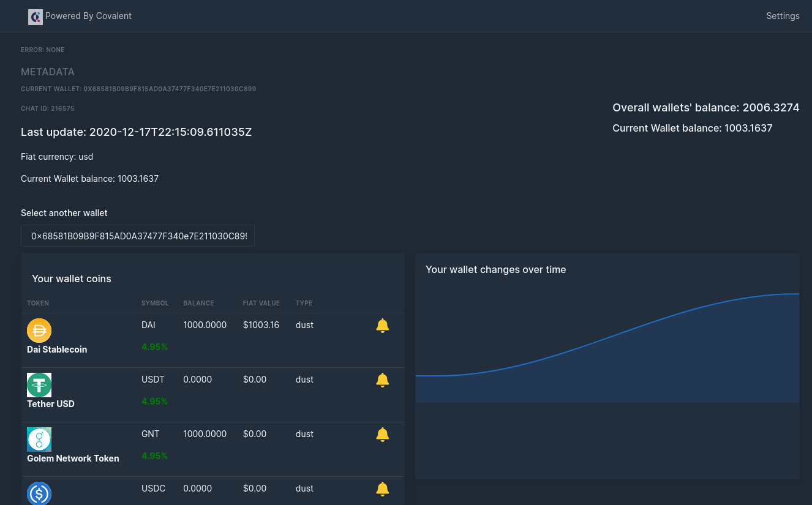Screen dimensions: 812x505
Task: Click the Last update timestamp
Action: click(136, 132)
